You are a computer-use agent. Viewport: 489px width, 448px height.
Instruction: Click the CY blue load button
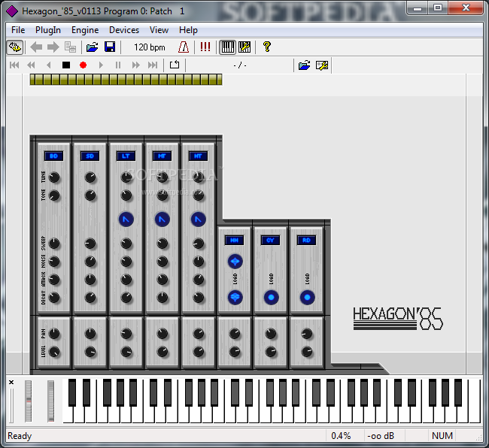(x=271, y=297)
